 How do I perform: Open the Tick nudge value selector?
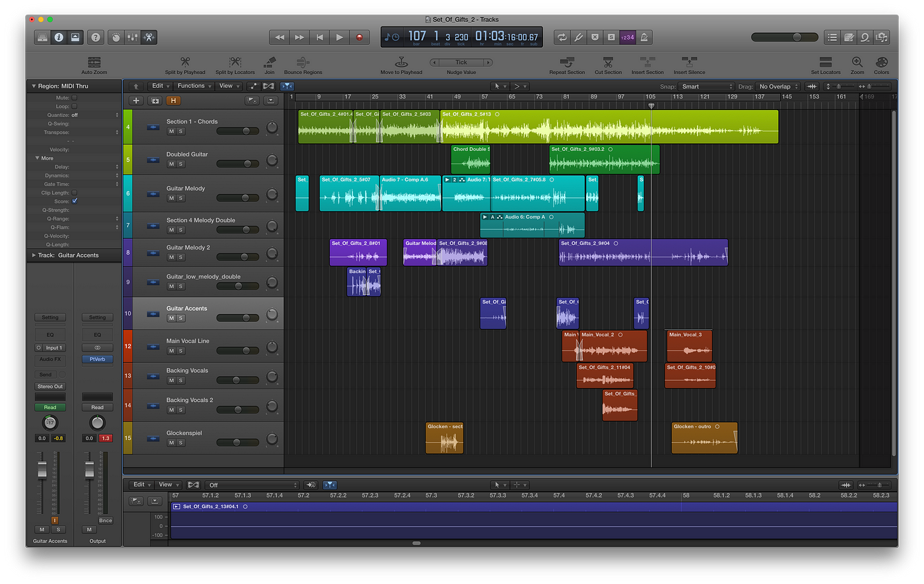pos(461,62)
